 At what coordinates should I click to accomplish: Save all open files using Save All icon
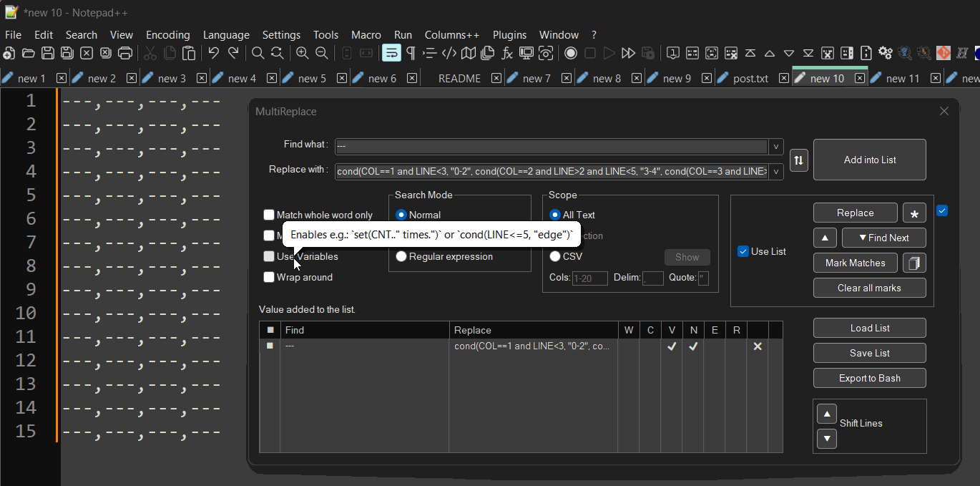(67, 53)
